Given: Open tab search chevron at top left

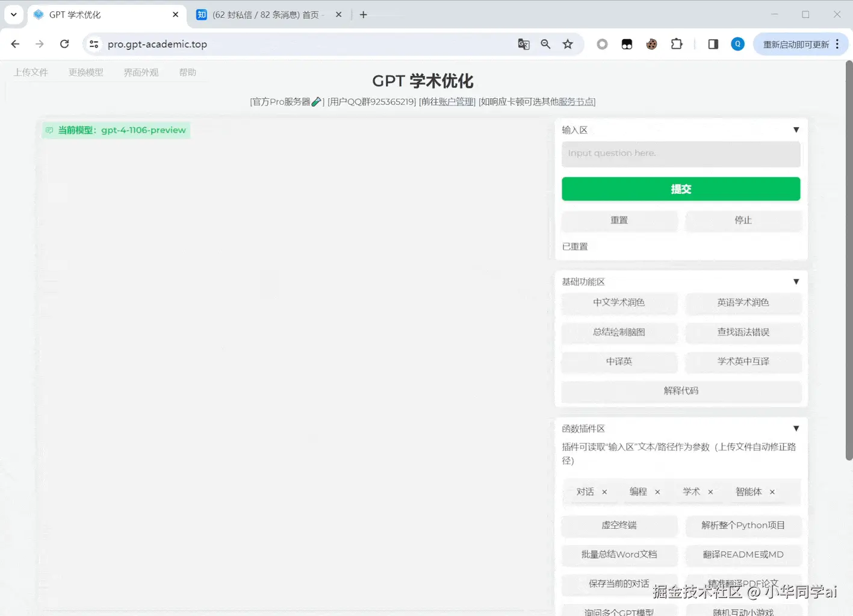Looking at the screenshot, I should (13, 14).
